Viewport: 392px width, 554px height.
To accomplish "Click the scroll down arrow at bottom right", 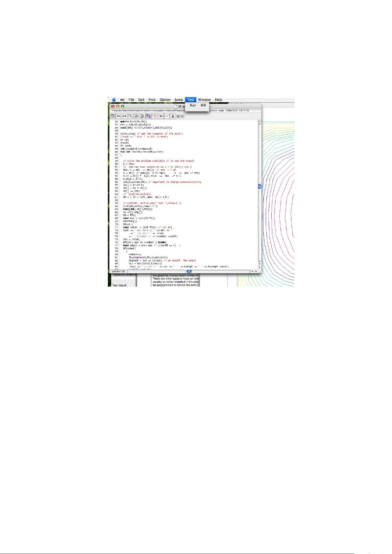I will [x=259, y=267].
